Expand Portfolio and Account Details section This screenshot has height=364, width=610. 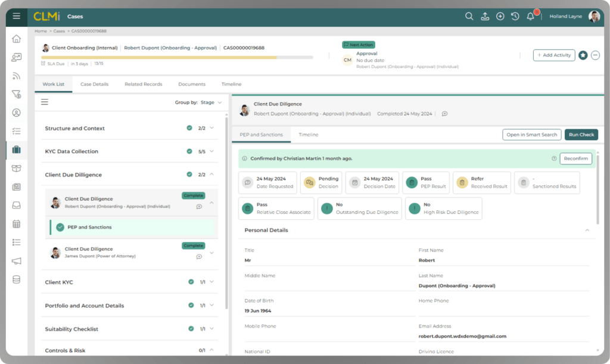tap(211, 305)
